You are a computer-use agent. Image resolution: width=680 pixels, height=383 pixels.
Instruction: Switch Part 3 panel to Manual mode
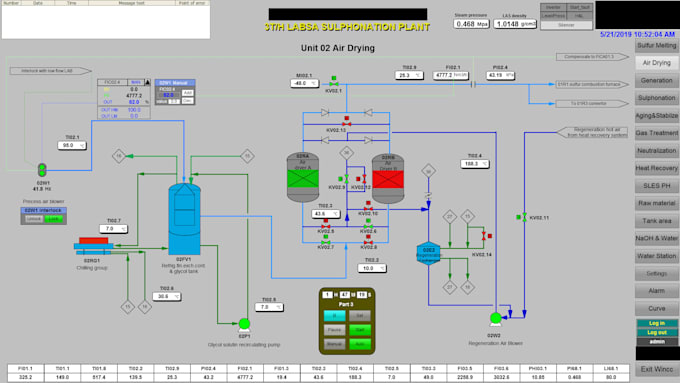point(334,344)
